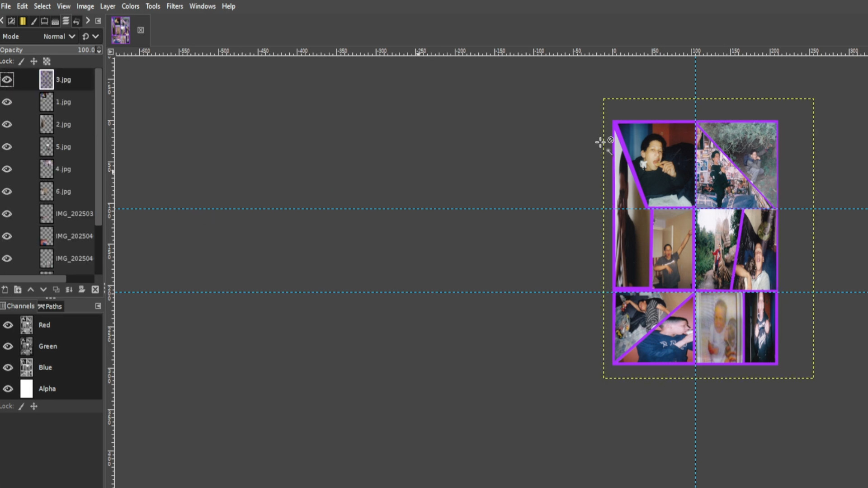Hide the 3.jpg layer
The image size is (868, 488).
(7, 80)
